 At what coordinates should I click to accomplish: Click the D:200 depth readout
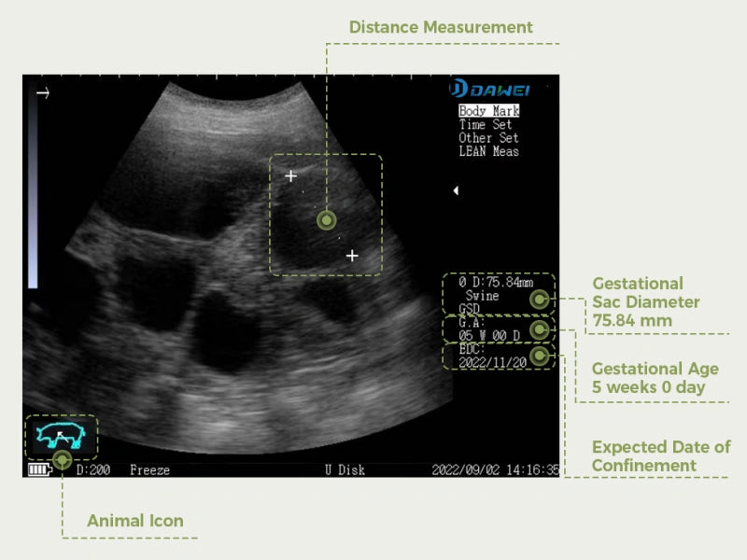(x=92, y=469)
